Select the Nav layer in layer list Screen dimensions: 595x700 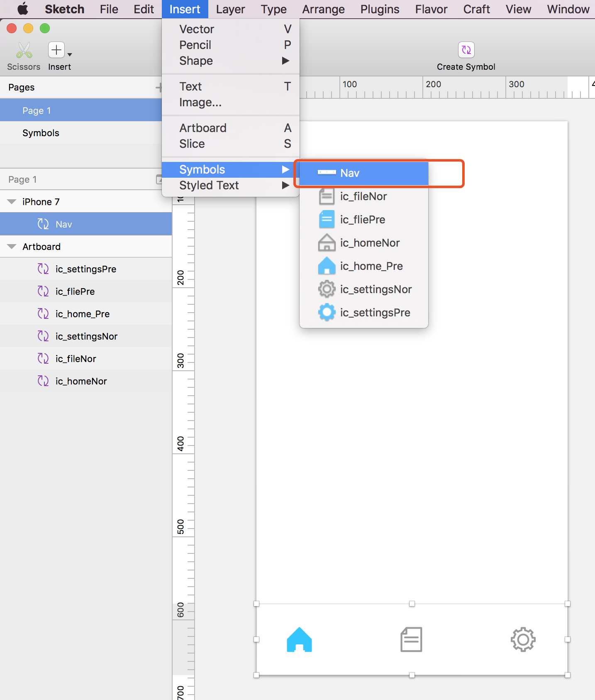click(86, 224)
